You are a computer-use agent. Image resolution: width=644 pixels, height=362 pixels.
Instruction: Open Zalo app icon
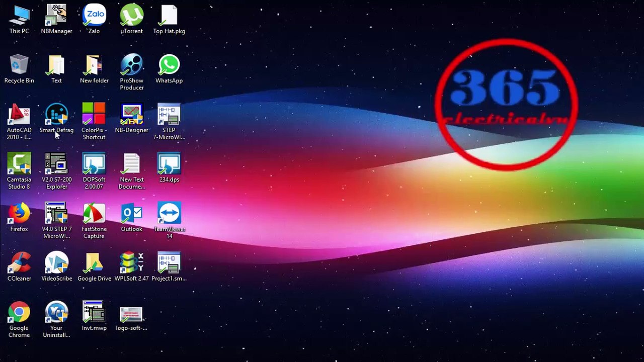pos(94,20)
